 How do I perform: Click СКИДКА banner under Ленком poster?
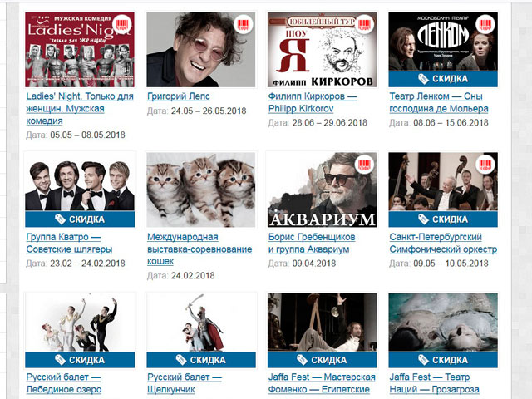click(443, 79)
